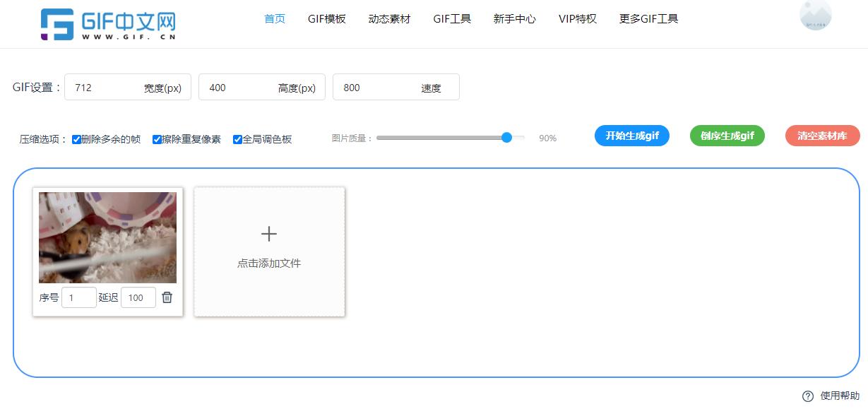Adjust the image quality slider handle

click(x=506, y=138)
